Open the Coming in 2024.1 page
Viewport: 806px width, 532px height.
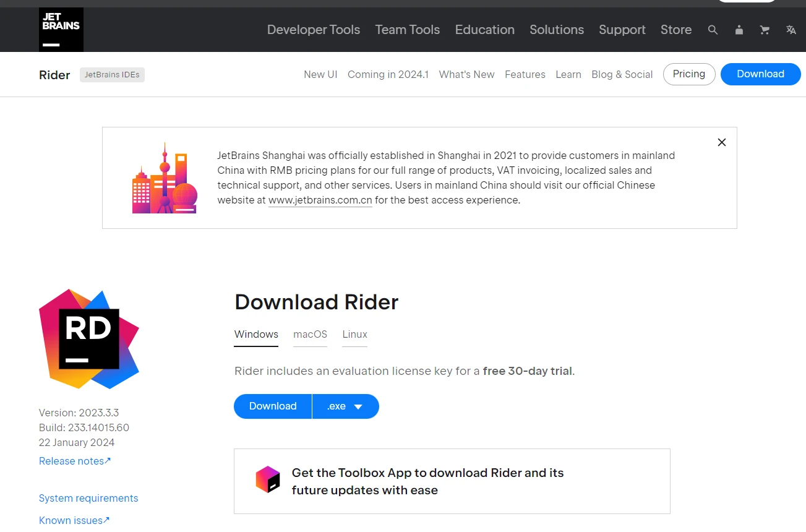pyautogui.click(x=388, y=74)
